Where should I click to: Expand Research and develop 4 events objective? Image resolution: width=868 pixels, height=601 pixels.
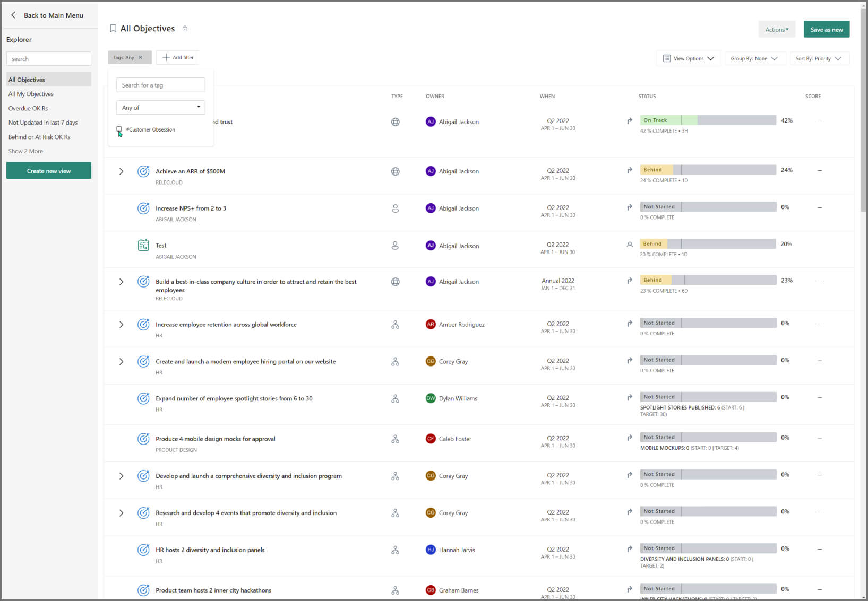pos(121,513)
